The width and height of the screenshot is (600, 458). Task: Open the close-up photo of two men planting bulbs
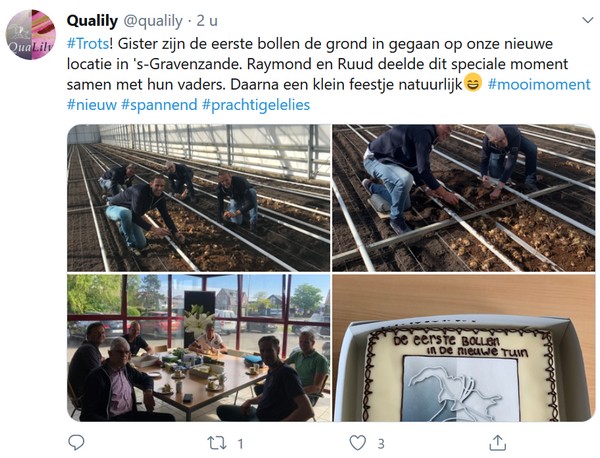point(463,198)
